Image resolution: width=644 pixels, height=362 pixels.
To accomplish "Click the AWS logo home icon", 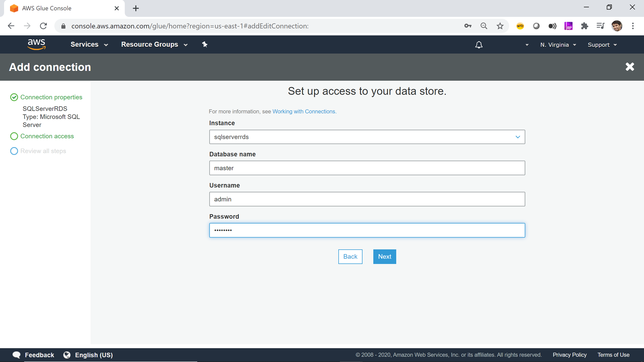I will click(x=36, y=44).
